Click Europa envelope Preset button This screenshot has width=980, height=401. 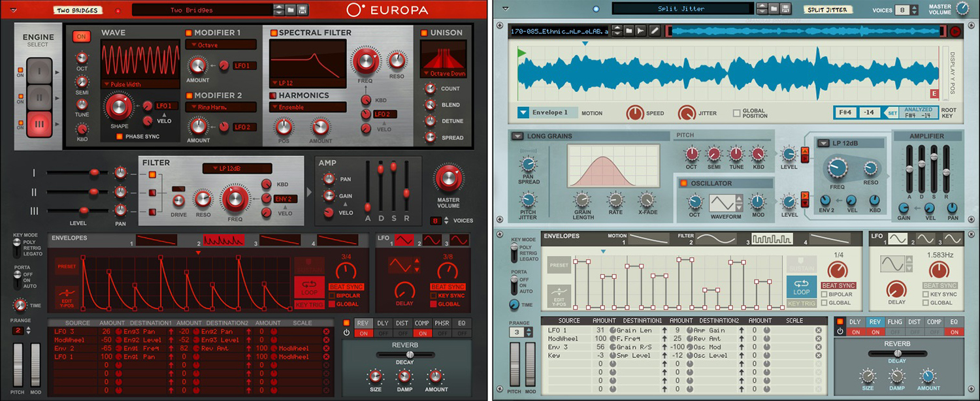[67, 266]
